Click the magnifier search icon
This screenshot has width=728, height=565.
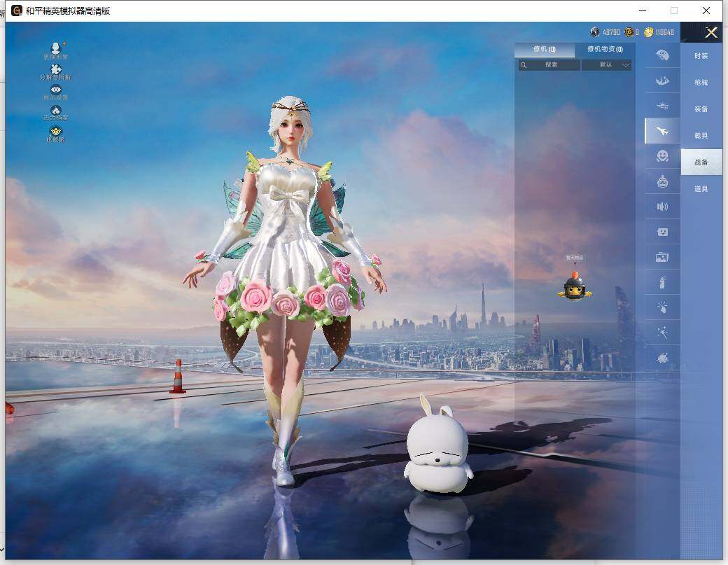coord(524,65)
